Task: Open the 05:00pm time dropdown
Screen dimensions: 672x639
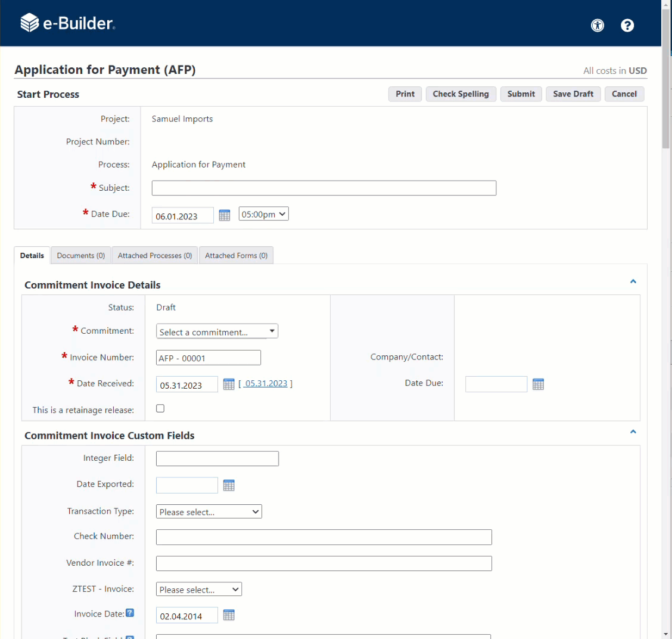Action: click(x=263, y=214)
